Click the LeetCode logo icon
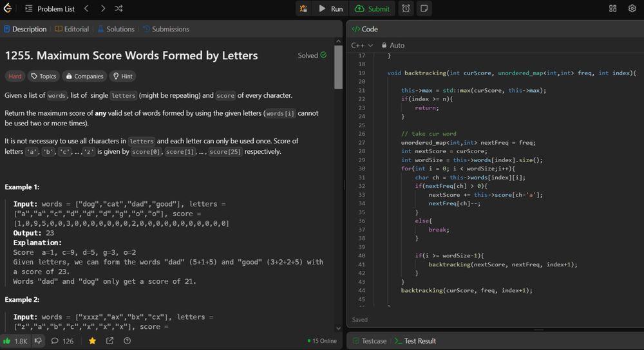 [7, 8]
